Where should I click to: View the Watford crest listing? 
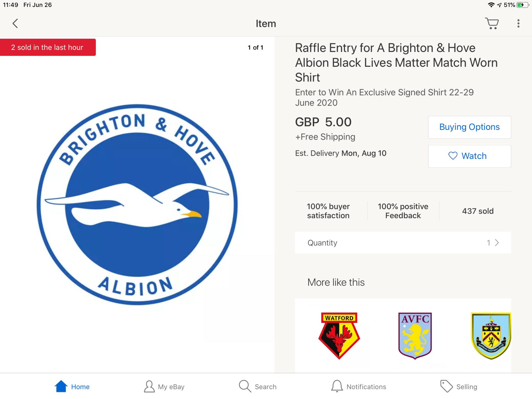(339, 336)
